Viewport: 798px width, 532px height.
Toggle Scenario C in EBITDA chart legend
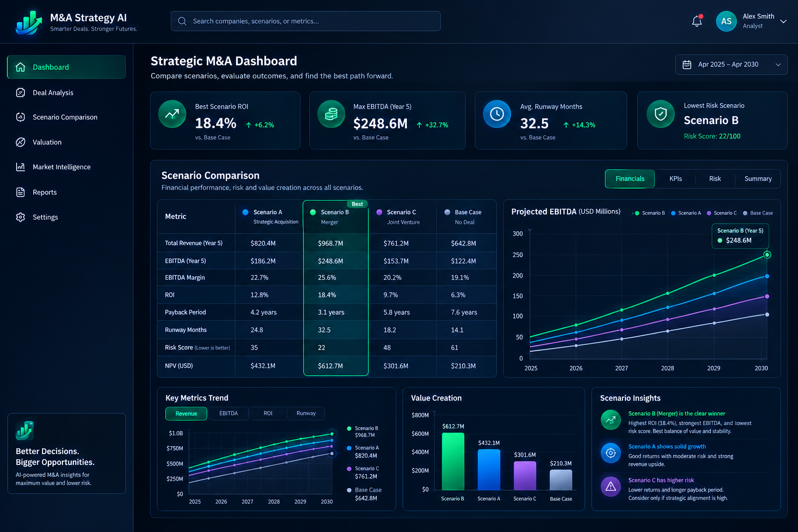[x=722, y=213]
